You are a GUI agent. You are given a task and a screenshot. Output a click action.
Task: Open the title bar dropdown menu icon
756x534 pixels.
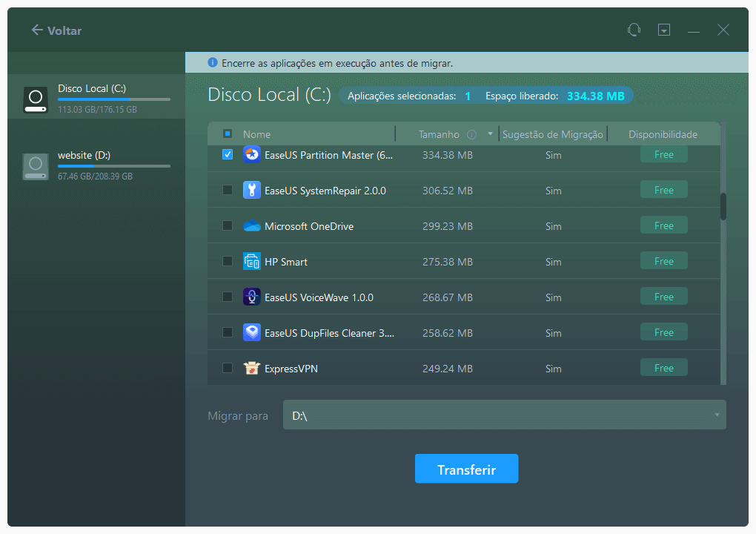pos(664,30)
